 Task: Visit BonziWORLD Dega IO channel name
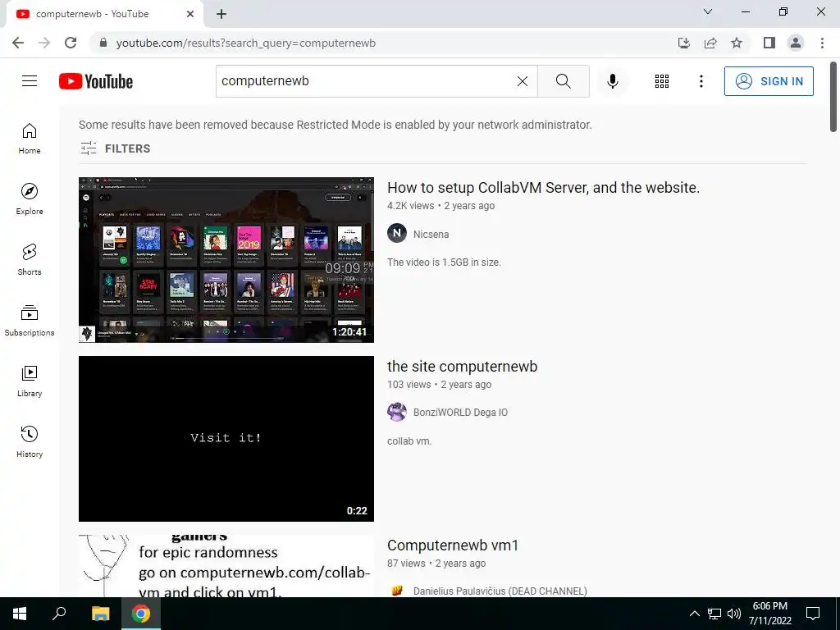[x=460, y=413]
